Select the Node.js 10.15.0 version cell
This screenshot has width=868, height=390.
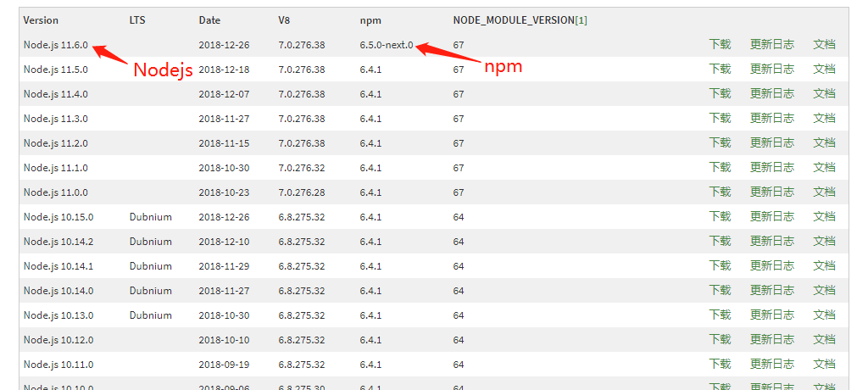[x=58, y=216]
